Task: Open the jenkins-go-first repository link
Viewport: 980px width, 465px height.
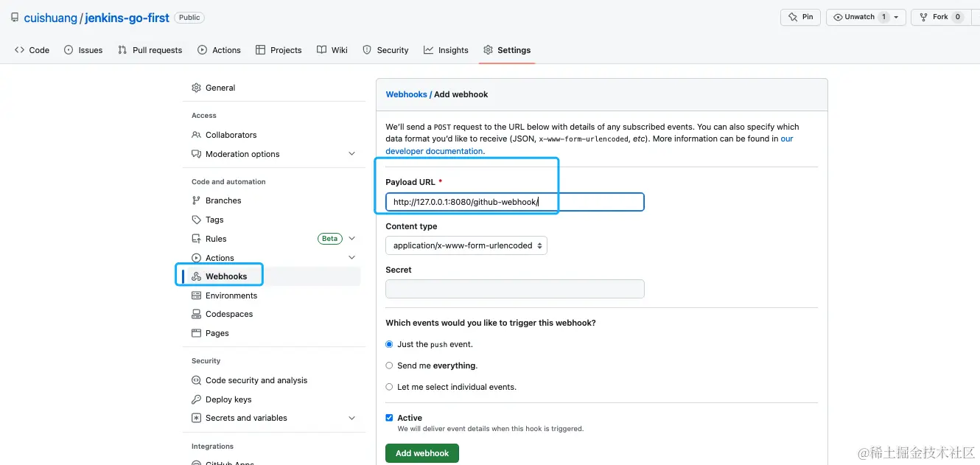Action: 127,18
